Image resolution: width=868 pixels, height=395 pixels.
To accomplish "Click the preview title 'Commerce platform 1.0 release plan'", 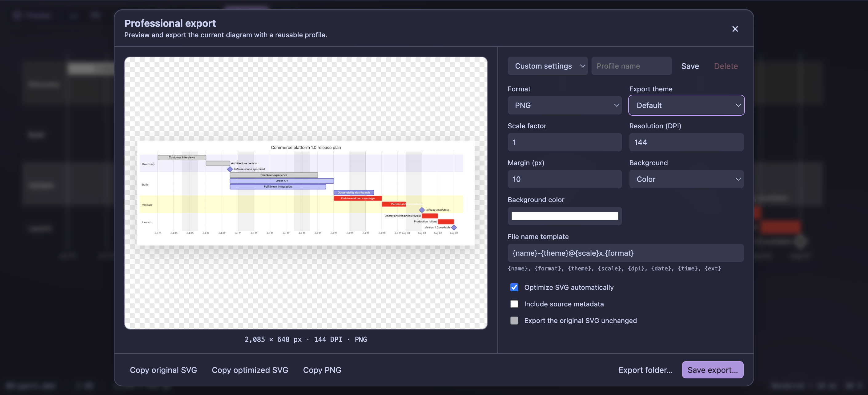I will pos(306,147).
